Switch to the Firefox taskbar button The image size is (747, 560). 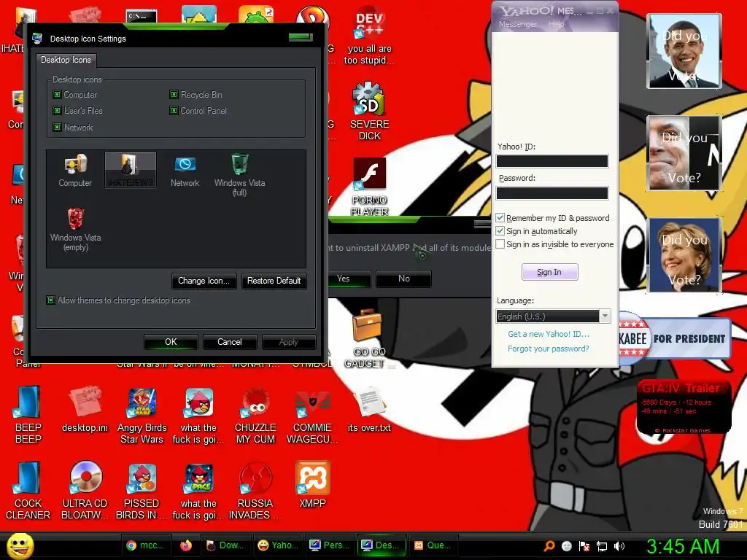tap(185, 545)
